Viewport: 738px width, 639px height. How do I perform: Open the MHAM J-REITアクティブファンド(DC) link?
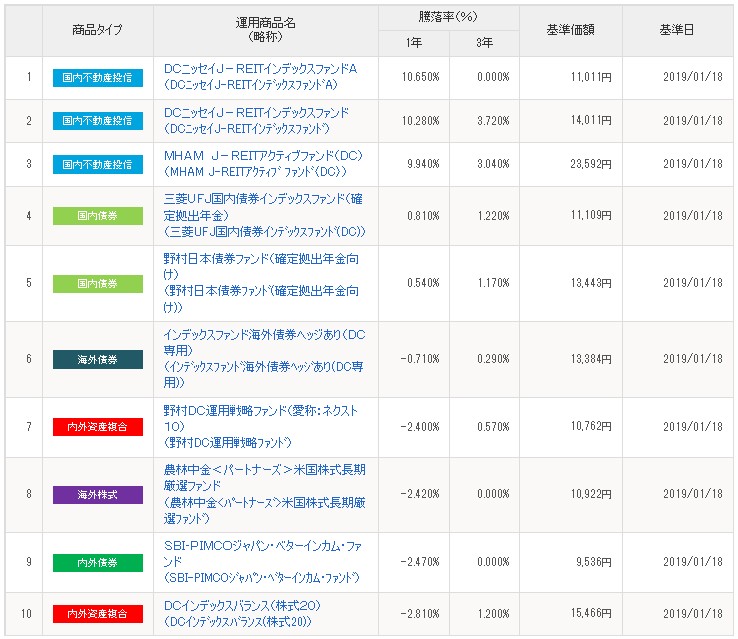264,164
